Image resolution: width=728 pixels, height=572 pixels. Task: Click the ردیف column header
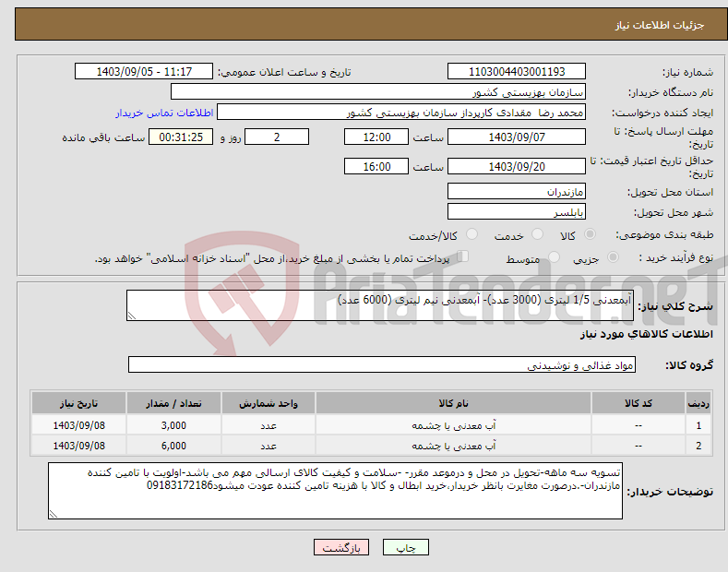tap(698, 403)
